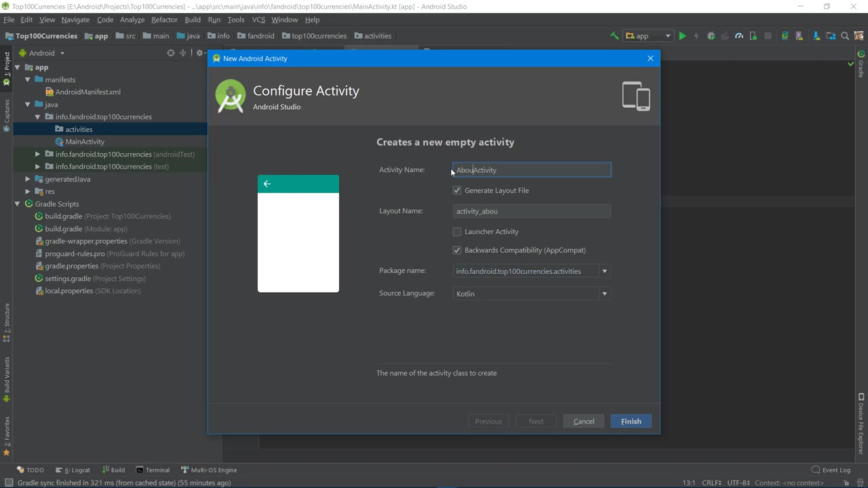868x488 pixels.
Task: Expand the androidTest package node
Action: 38,154
